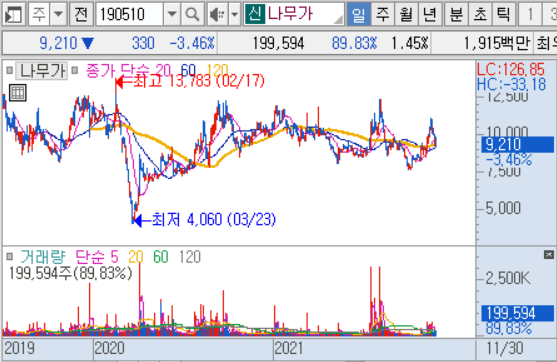Screen dimensions: 557x362
Task: Click the HC:-33.18 value
Action: click(x=511, y=85)
